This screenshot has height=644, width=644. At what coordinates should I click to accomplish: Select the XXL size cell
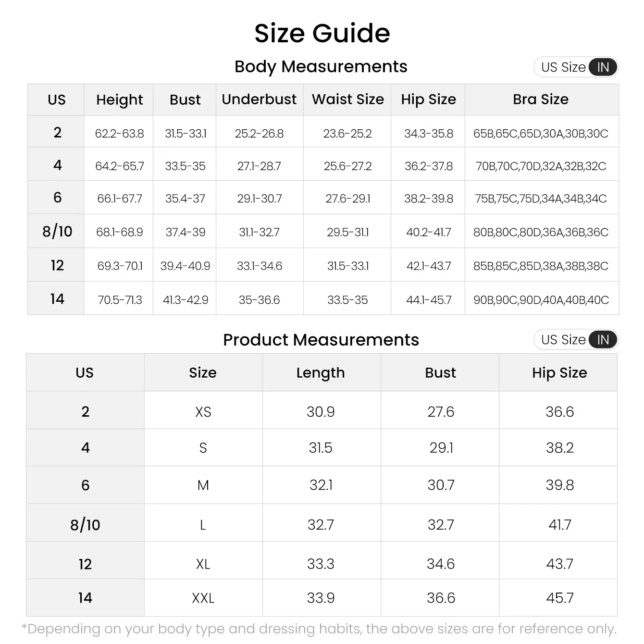point(203,598)
